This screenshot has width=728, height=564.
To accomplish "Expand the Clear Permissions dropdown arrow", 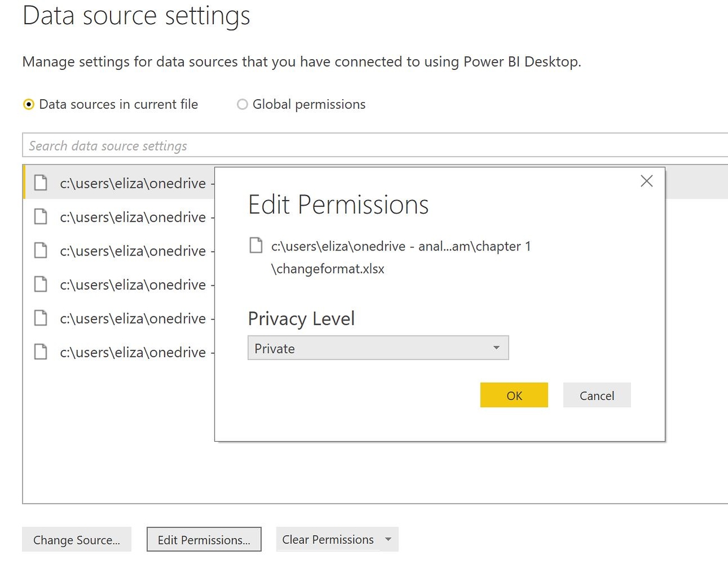I will pyautogui.click(x=388, y=539).
